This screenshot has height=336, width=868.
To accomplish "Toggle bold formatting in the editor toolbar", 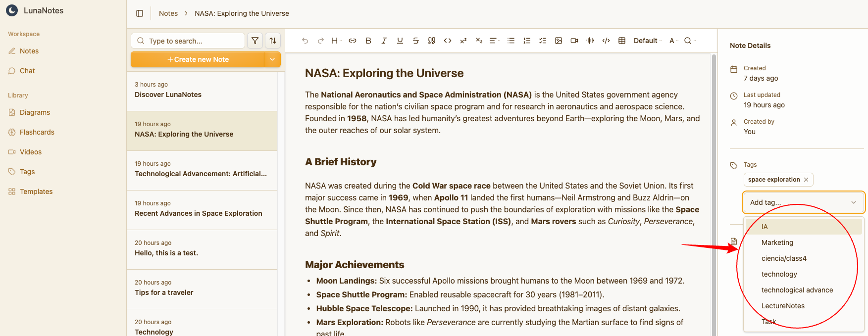I will tap(368, 41).
